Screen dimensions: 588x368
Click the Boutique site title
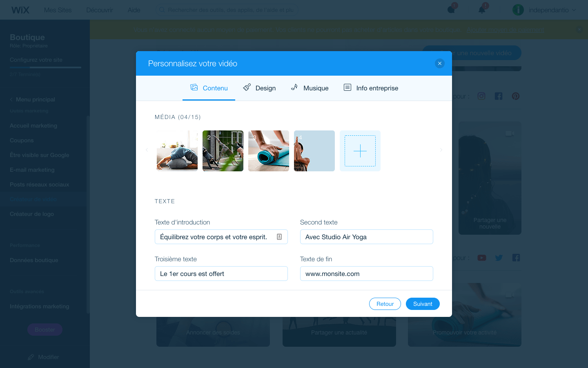(x=27, y=37)
